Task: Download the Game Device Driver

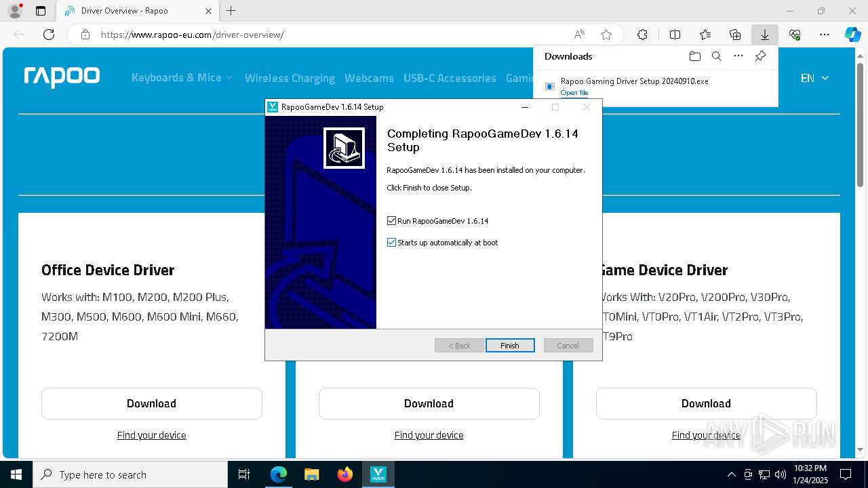Action: pyautogui.click(x=707, y=403)
